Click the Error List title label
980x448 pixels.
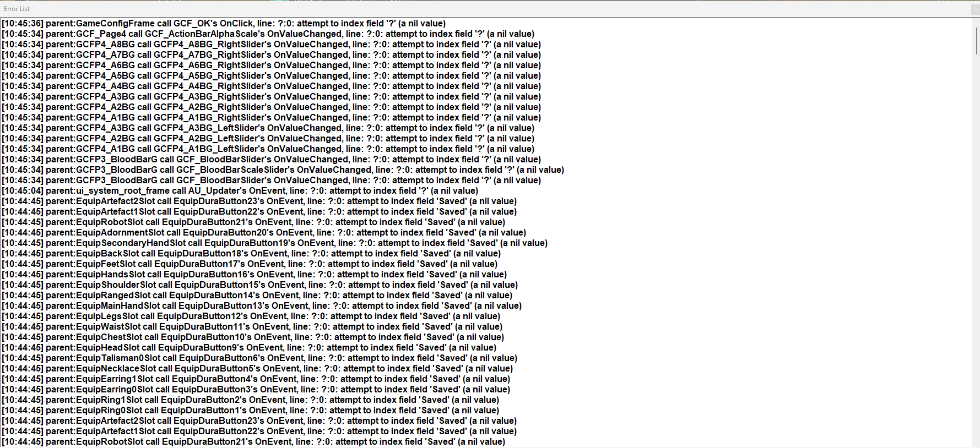tap(17, 9)
